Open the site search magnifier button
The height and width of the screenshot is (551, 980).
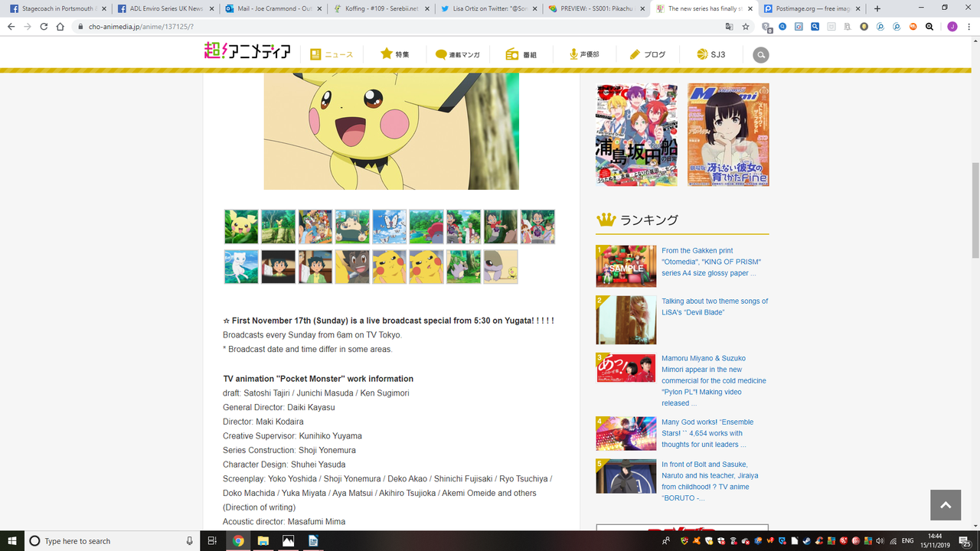[761, 54]
